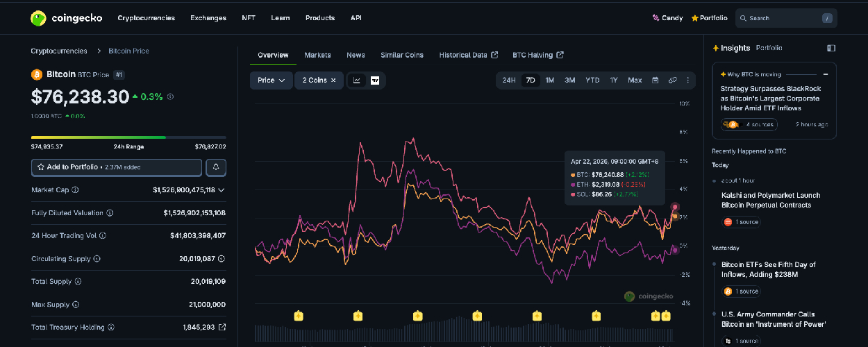Image resolution: width=868 pixels, height=347 pixels.
Task: Switch to the Overview tab
Action: click(273, 55)
